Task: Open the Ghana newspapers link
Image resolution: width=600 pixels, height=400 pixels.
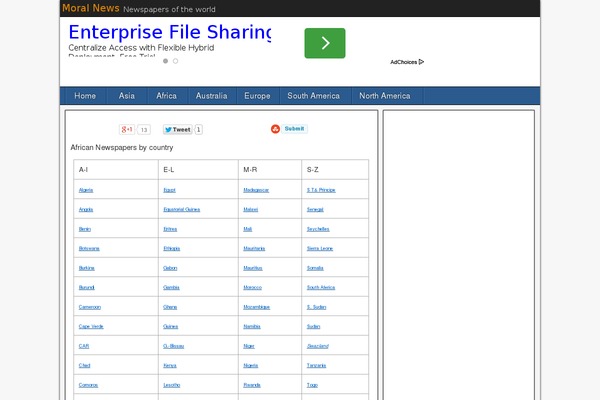Action: [x=170, y=307]
